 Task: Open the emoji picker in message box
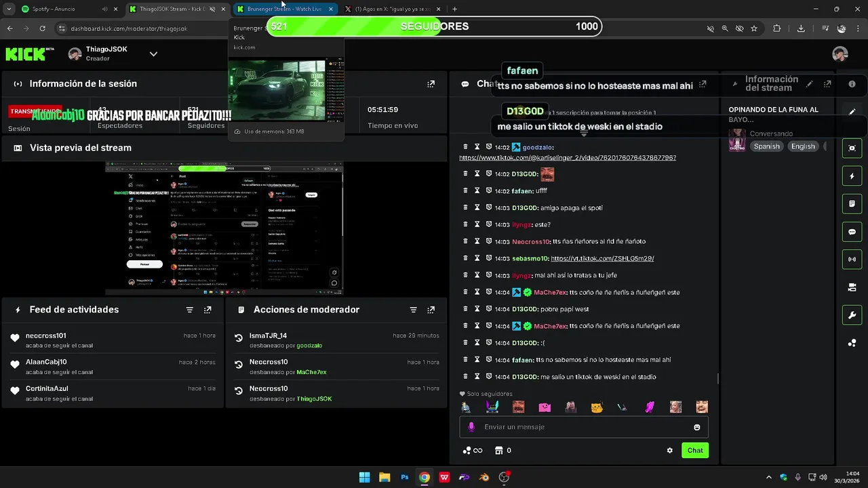[x=696, y=427]
